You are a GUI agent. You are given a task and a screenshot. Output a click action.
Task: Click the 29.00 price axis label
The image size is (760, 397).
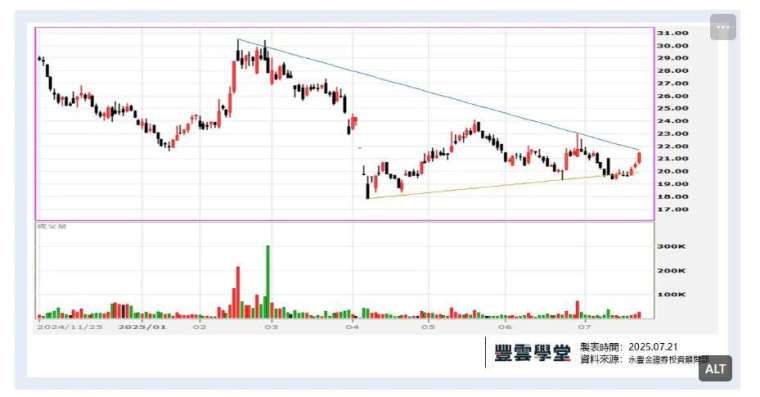click(x=672, y=58)
